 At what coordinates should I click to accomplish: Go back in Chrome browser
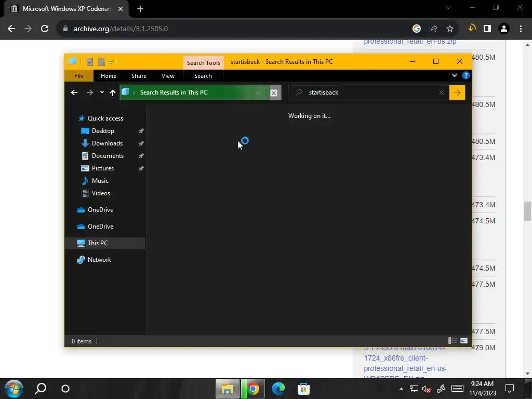(11, 29)
